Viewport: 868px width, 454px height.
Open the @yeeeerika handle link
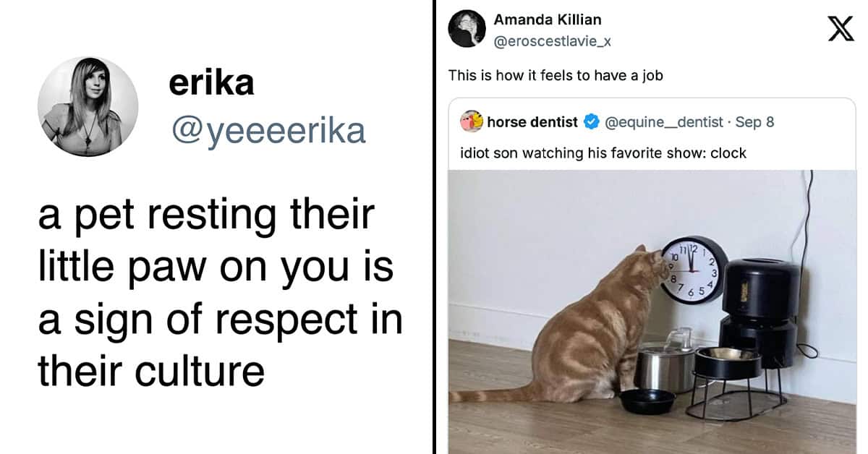tap(267, 132)
